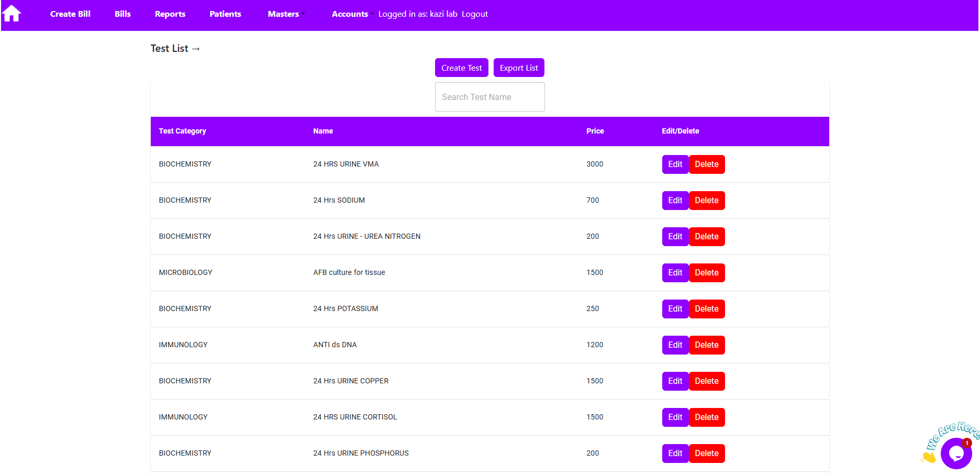The height and width of the screenshot is (475, 980).
Task: Click the Logout link
Action: click(474, 14)
